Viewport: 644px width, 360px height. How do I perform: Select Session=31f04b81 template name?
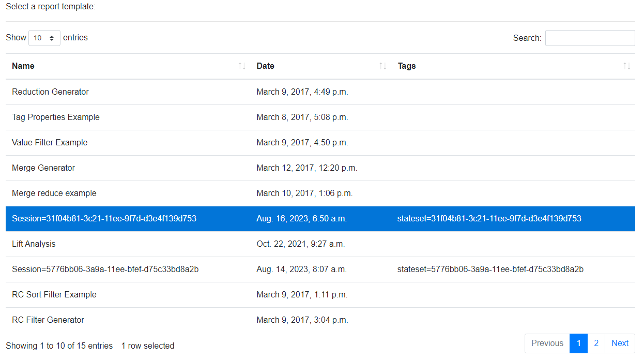(104, 219)
